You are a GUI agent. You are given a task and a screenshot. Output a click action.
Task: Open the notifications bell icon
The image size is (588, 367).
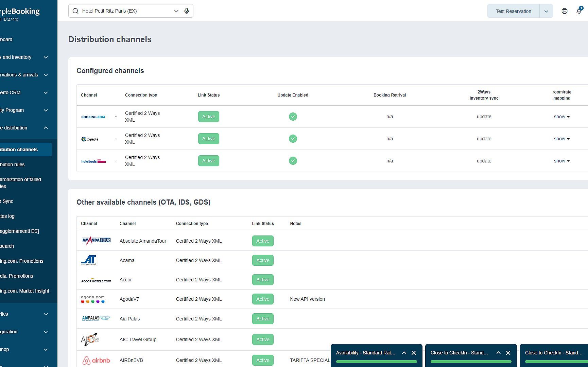point(579,11)
